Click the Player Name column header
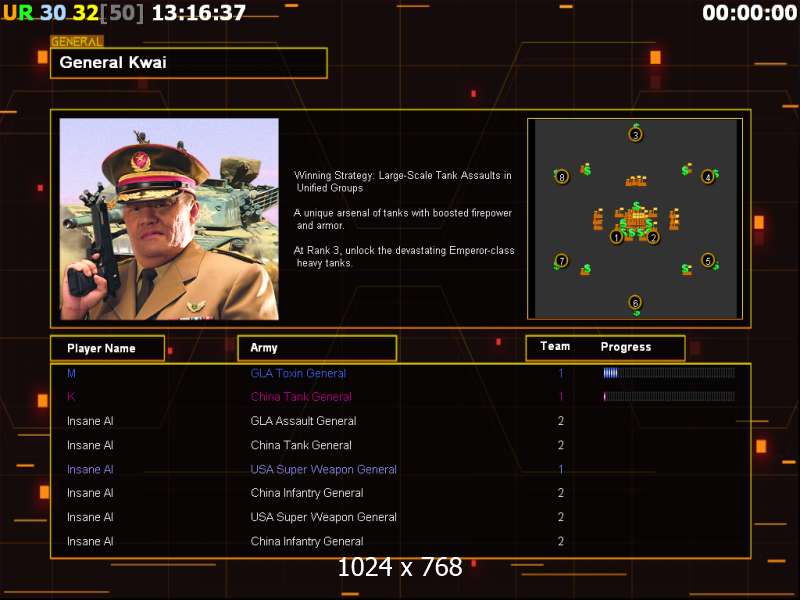The image size is (800, 600). click(107, 348)
